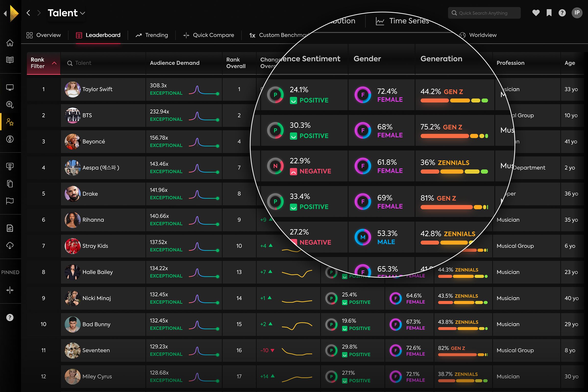Screen dimensions: 588x392
Task: Open Miley Cyrus talent name
Action: click(x=97, y=377)
